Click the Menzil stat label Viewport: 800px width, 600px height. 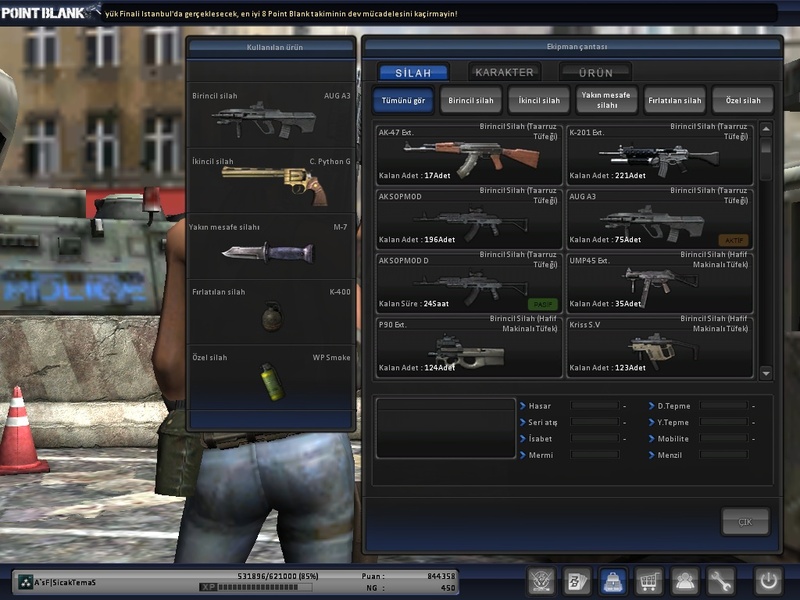coord(669,455)
